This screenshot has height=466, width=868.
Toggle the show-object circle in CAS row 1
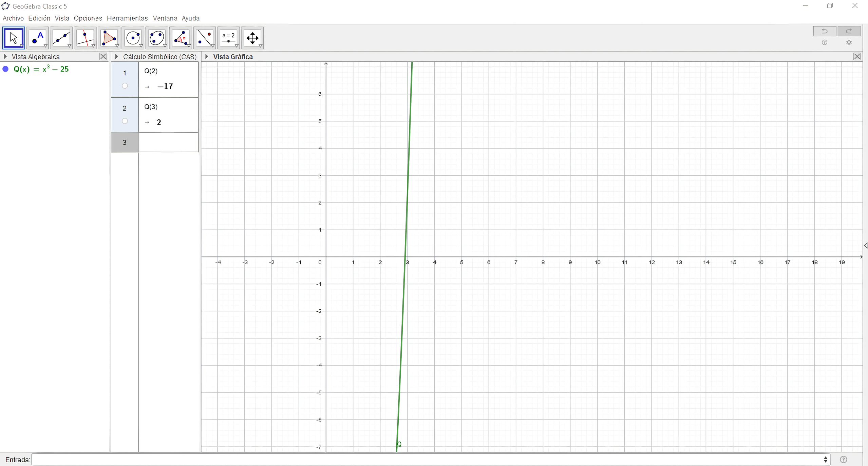point(125,86)
